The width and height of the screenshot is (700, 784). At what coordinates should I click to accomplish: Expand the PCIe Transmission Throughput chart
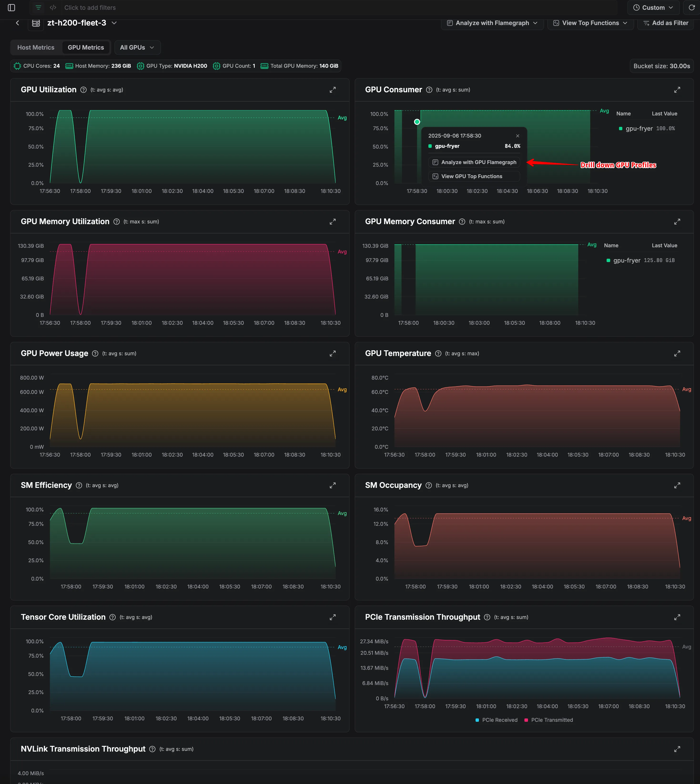click(677, 617)
